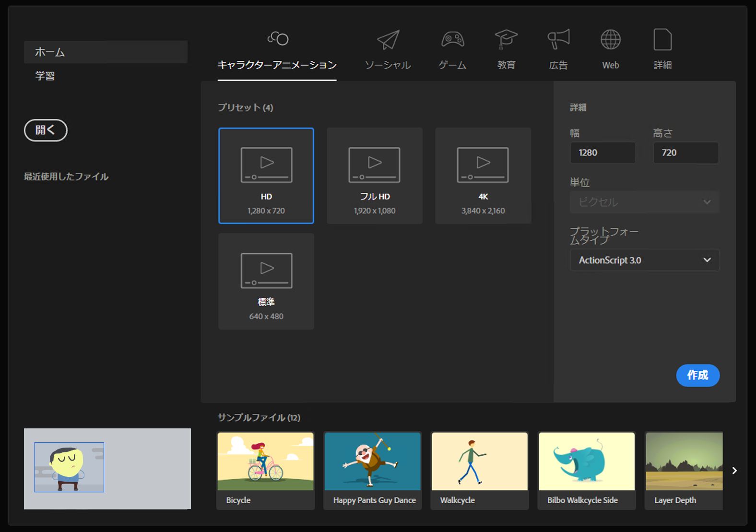Switch to the 広告 tab
Viewport: 756px width, 532px height.
[x=558, y=65]
